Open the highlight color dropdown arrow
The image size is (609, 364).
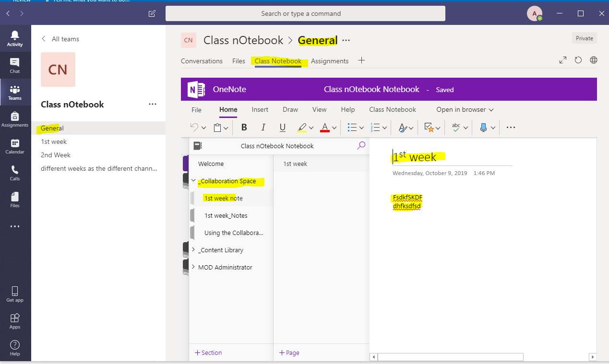coord(311,128)
